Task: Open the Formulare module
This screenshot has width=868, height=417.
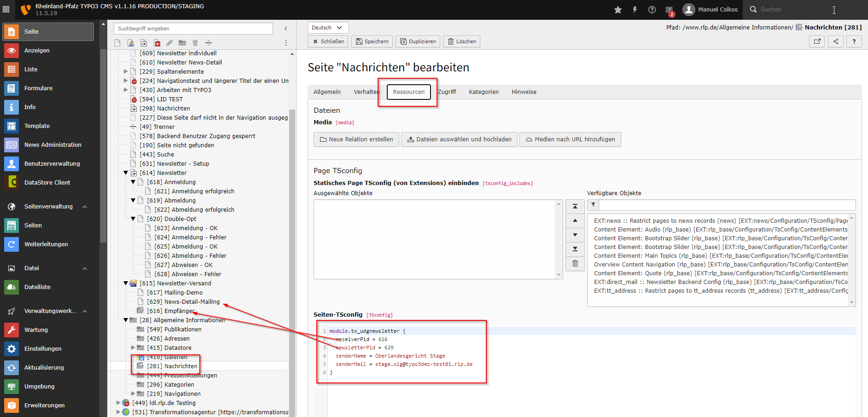Action: tap(48, 88)
